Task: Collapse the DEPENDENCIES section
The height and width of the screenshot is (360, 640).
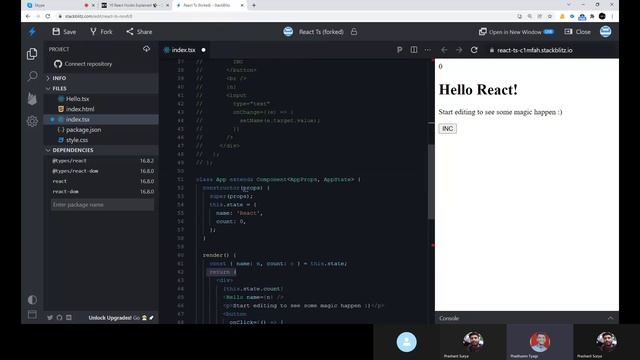Action: 102,150
